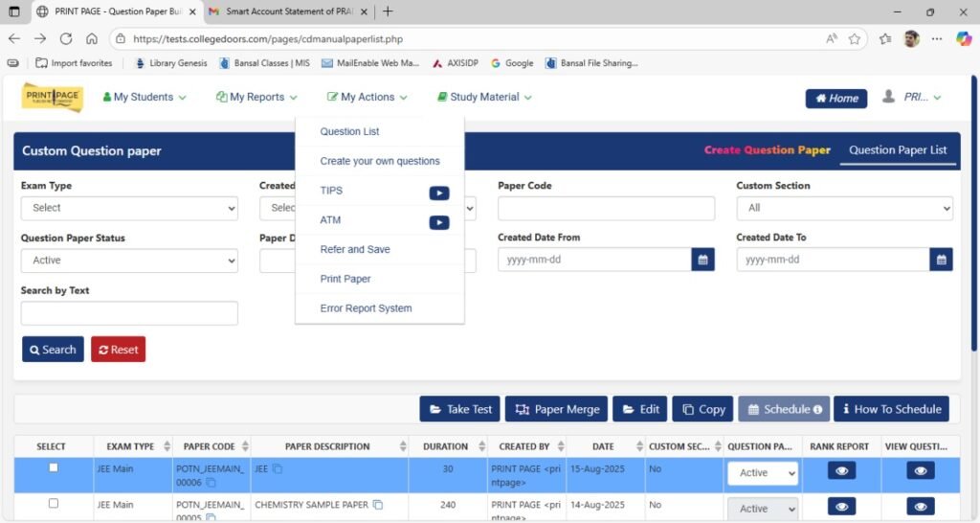Expand the Custom Section dropdown
The width and height of the screenshot is (980, 523).
point(844,208)
